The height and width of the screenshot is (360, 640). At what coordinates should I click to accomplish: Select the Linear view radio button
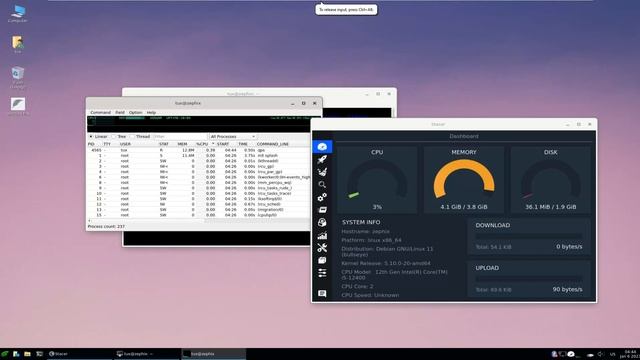pyautogui.click(x=91, y=136)
